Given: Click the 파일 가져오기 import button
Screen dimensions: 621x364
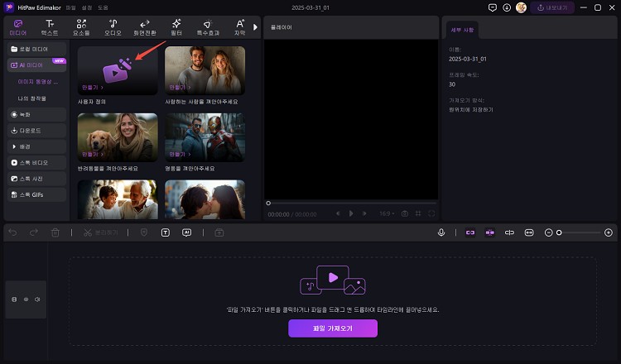Looking at the screenshot, I should click(332, 328).
